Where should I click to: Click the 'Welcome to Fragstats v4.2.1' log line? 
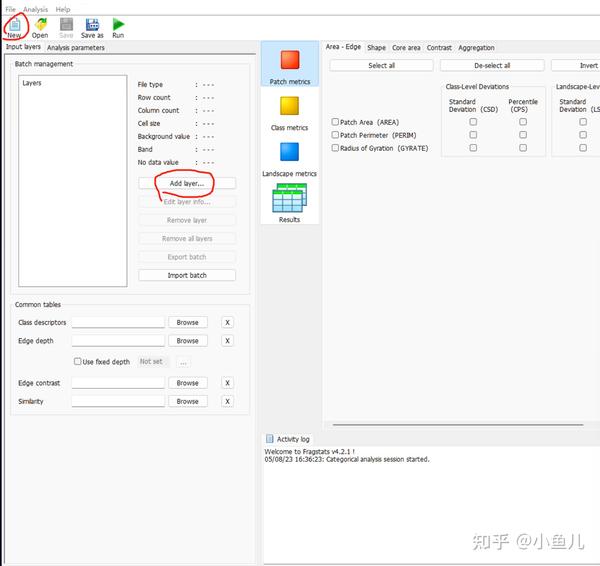coord(310,452)
